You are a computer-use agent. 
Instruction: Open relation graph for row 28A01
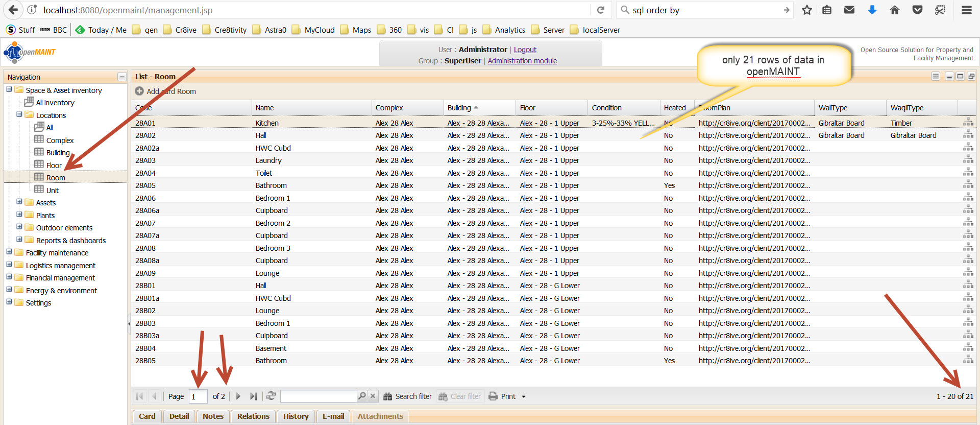pos(968,123)
